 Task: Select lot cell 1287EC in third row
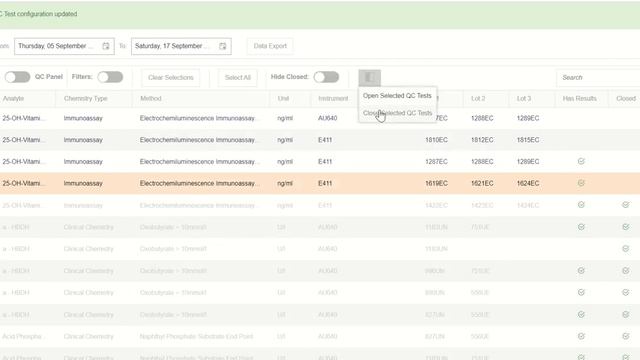click(436, 162)
